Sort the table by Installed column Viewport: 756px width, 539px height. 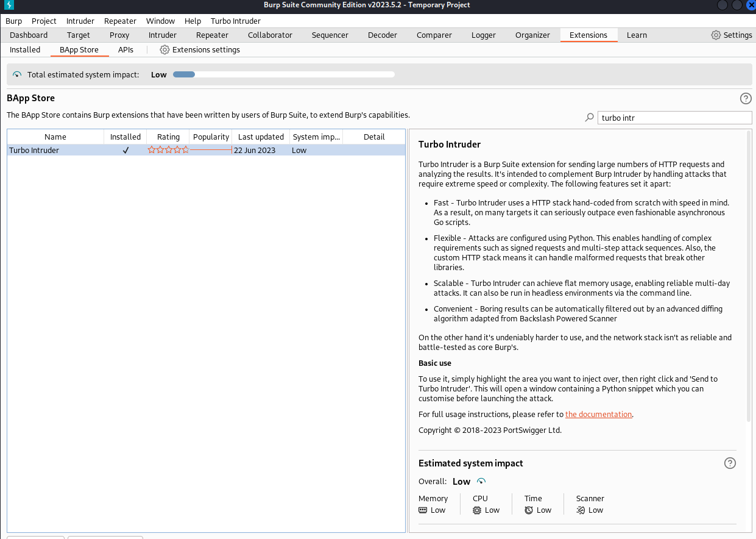tap(125, 137)
